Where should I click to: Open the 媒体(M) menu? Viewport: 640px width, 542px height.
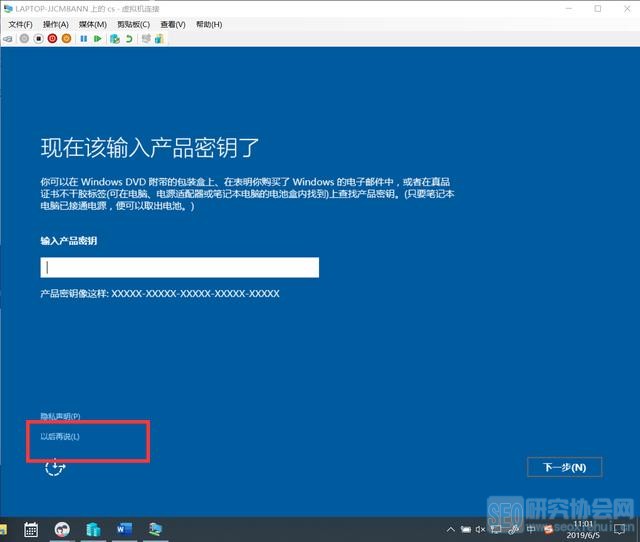tap(93, 24)
